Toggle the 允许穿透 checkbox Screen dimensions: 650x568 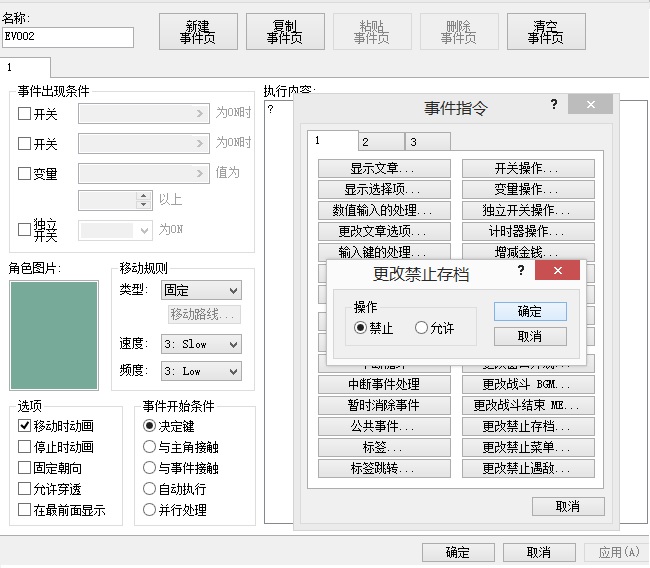pyautogui.click(x=24, y=489)
